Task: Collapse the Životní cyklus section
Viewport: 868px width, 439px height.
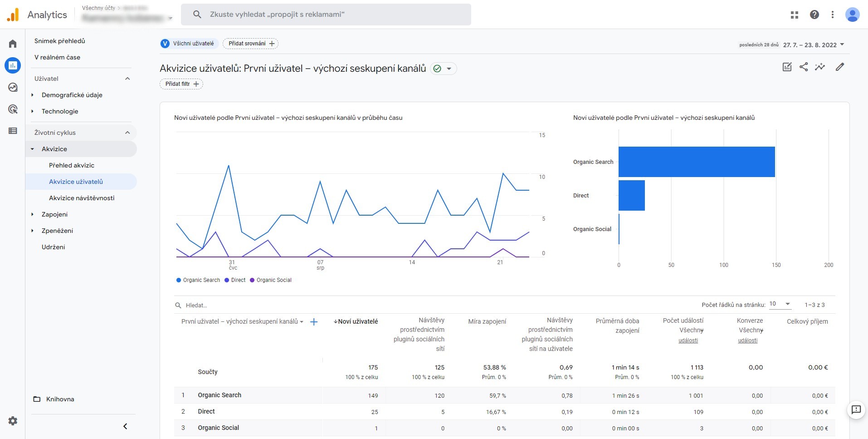Action: click(x=127, y=133)
